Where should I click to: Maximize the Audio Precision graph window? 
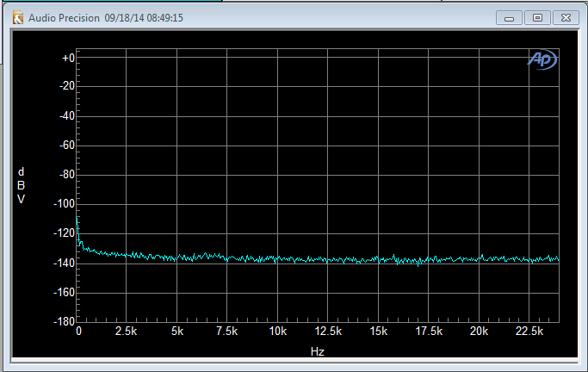point(537,18)
